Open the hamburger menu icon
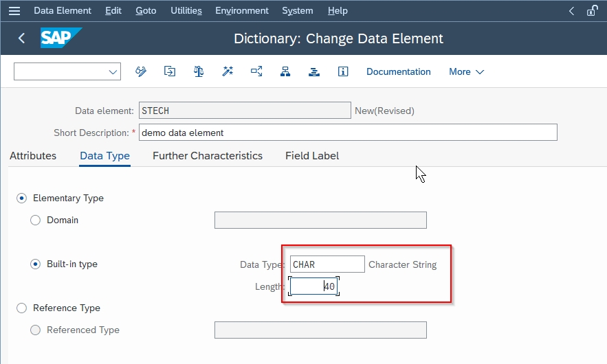 pyautogui.click(x=14, y=11)
